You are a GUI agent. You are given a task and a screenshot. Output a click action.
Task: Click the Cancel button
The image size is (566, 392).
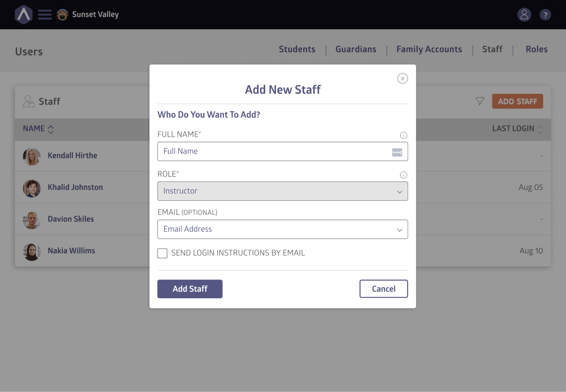tap(383, 289)
